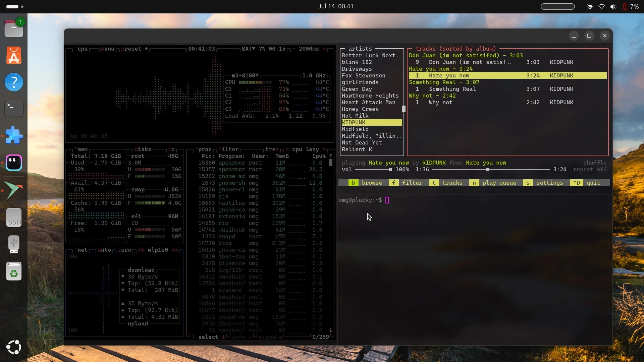
Task: Toggle io mode in the mem box
Action: 171,149
